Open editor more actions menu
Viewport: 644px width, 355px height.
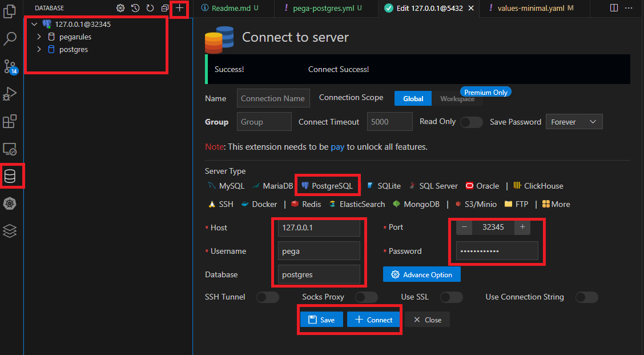click(629, 8)
